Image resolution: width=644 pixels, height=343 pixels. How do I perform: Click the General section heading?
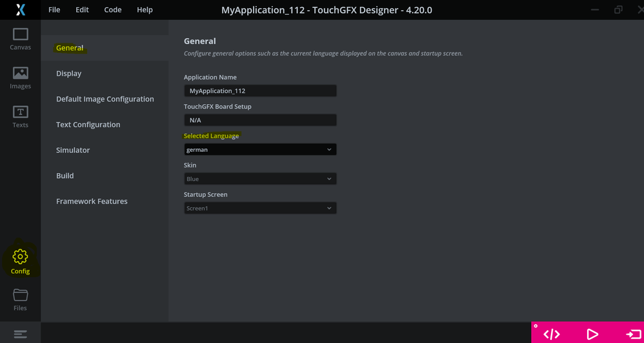199,41
